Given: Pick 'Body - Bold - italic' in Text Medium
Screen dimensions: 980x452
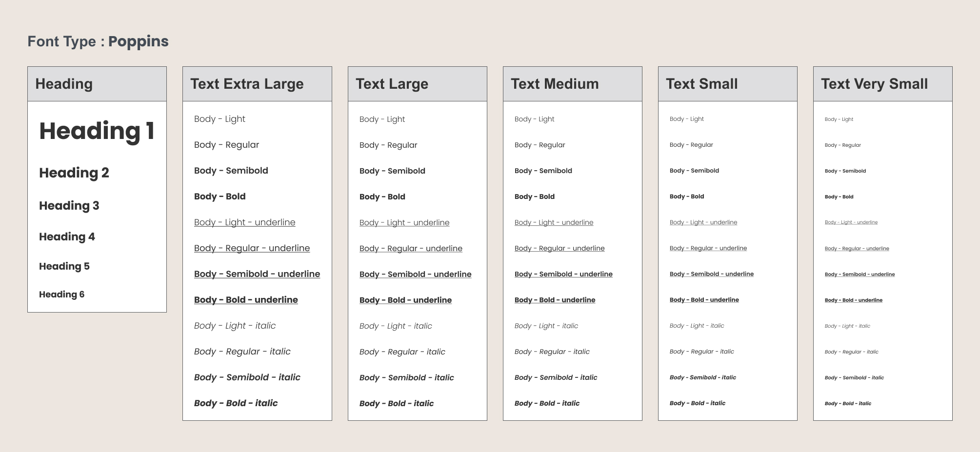Looking at the screenshot, I should coord(547,403).
